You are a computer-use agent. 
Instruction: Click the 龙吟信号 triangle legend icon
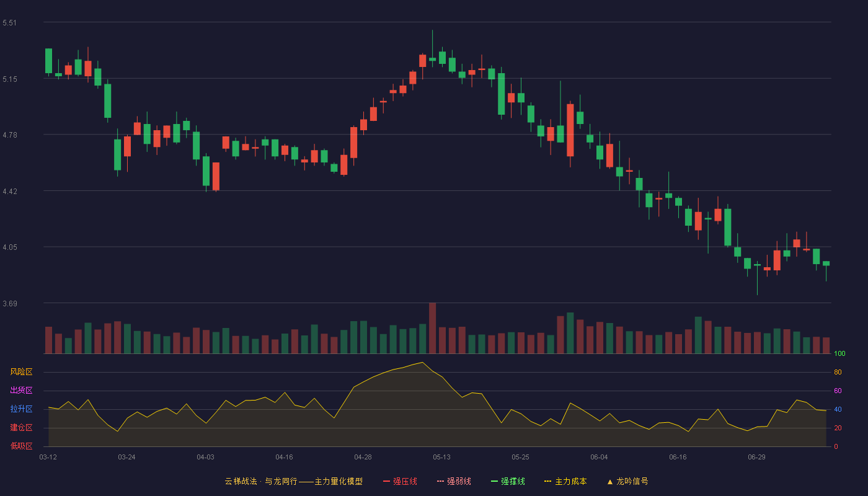pyautogui.click(x=610, y=481)
